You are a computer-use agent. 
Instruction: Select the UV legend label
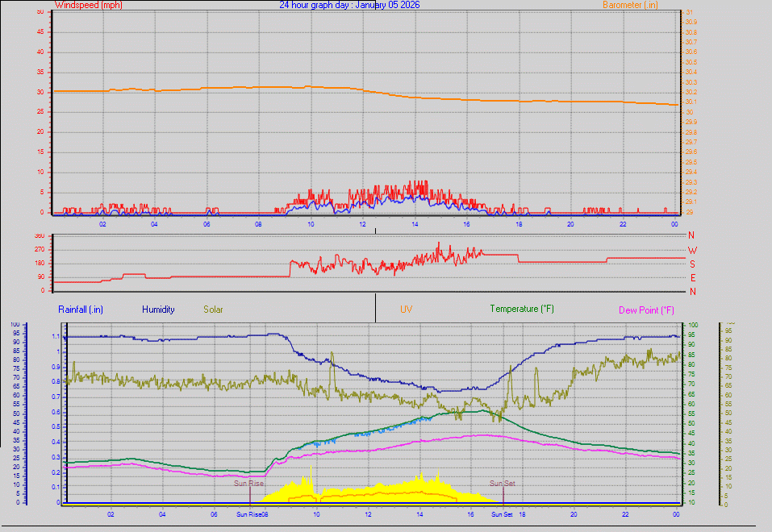coord(407,309)
